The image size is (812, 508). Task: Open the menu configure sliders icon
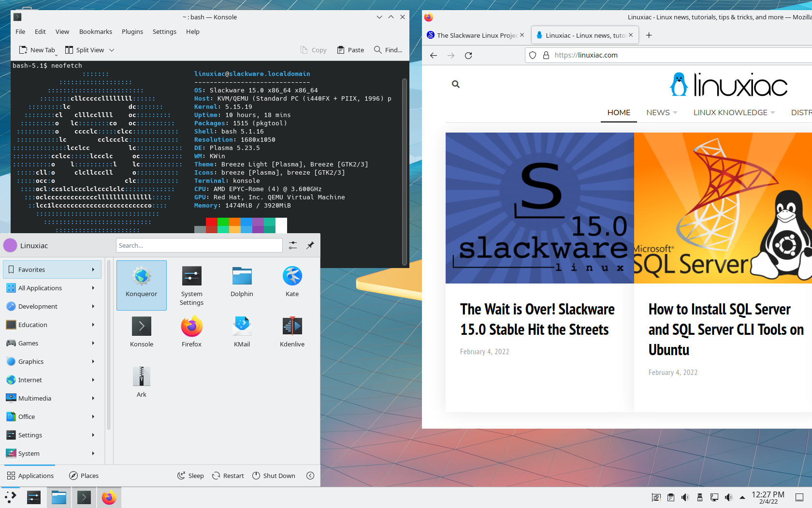coord(293,245)
